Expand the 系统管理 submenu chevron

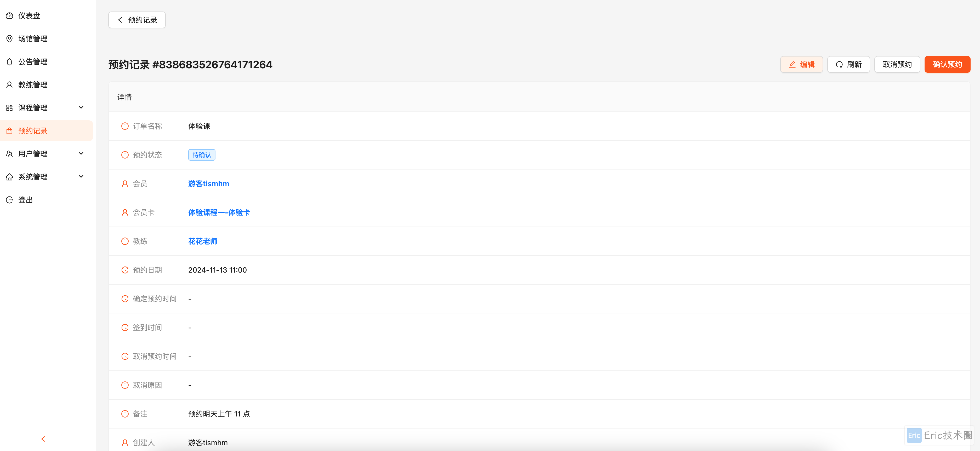[x=81, y=176]
